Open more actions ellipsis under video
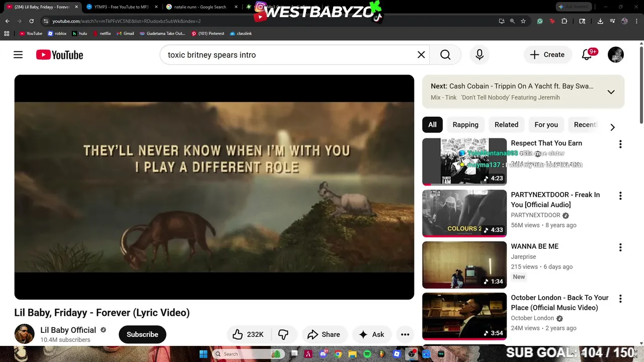Image resolution: width=644 pixels, height=362 pixels. point(405,334)
